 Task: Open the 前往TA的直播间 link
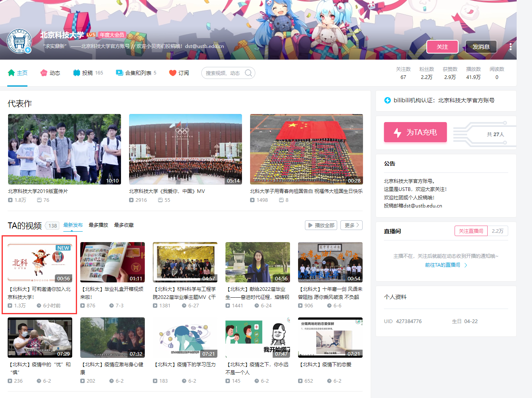coord(446,265)
